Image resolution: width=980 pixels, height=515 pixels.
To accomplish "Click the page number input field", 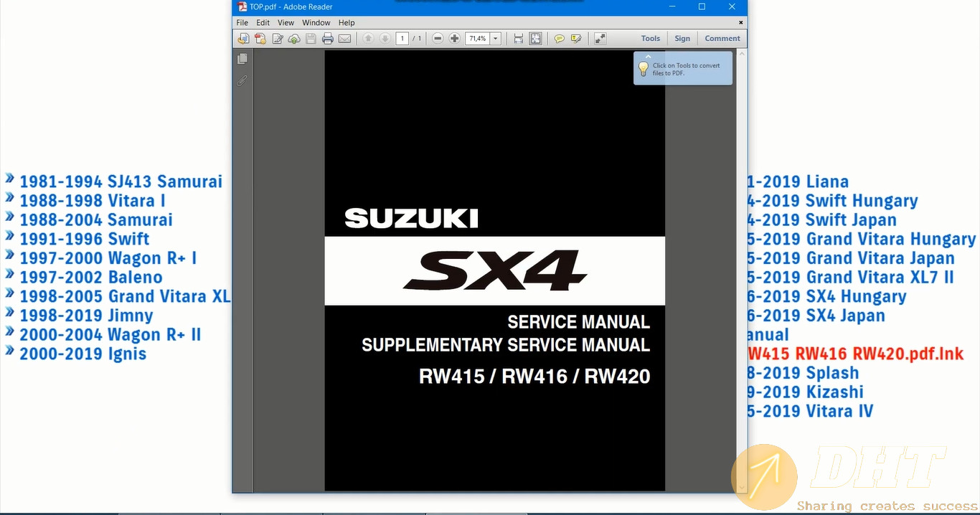I will (x=402, y=39).
